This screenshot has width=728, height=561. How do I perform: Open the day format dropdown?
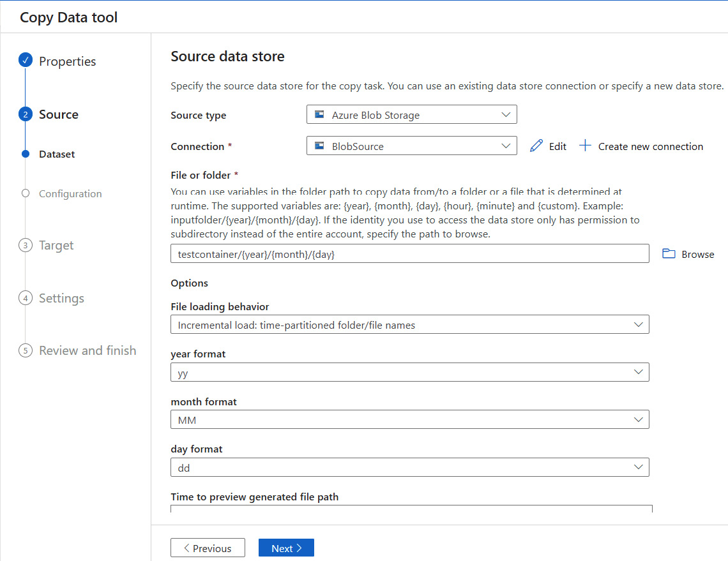[409, 467]
